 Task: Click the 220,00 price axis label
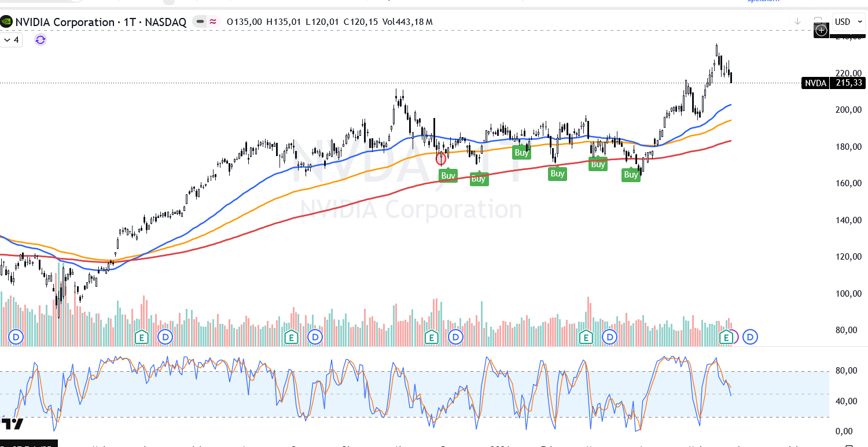point(849,73)
